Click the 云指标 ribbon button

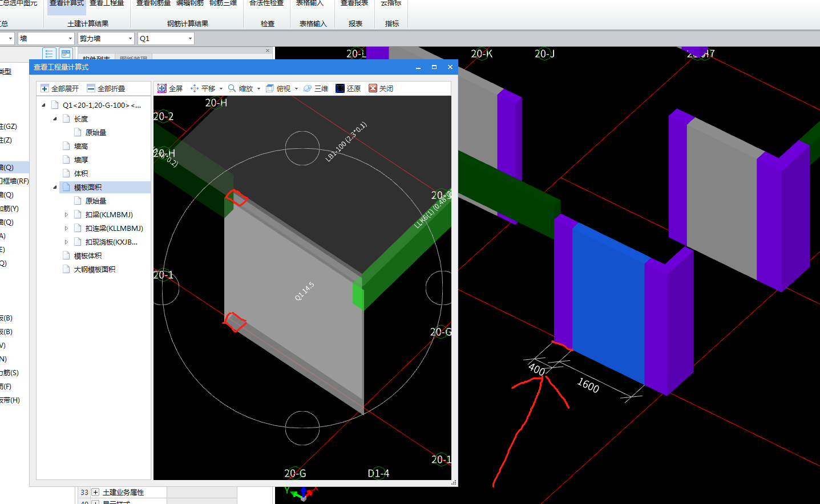[391, 5]
